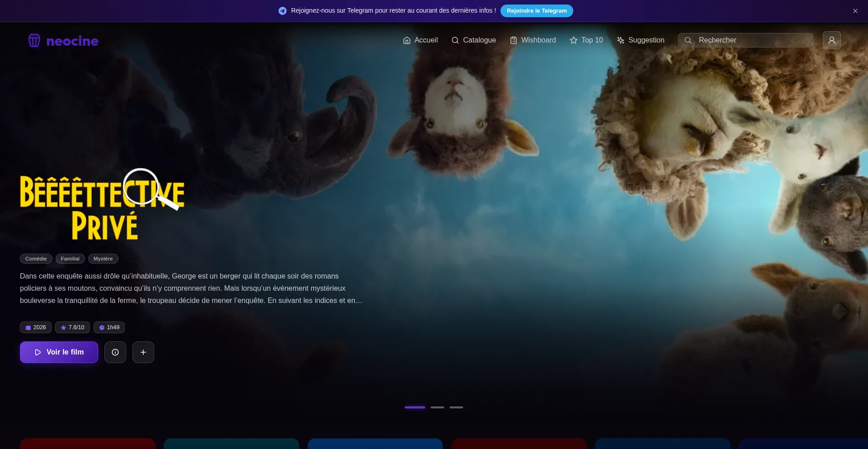Click the banner text 'Rejoignez-nous sur Telegram'

[x=393, y=10]
